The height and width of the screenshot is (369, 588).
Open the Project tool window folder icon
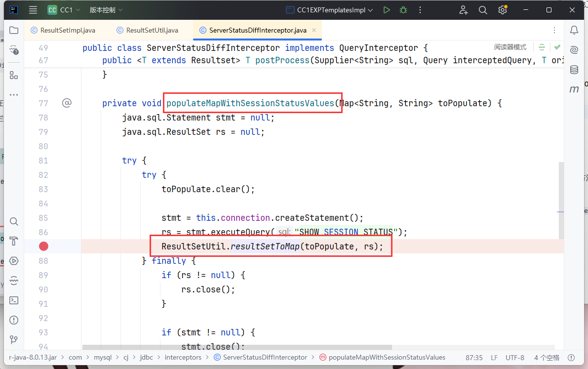point(14,30)
